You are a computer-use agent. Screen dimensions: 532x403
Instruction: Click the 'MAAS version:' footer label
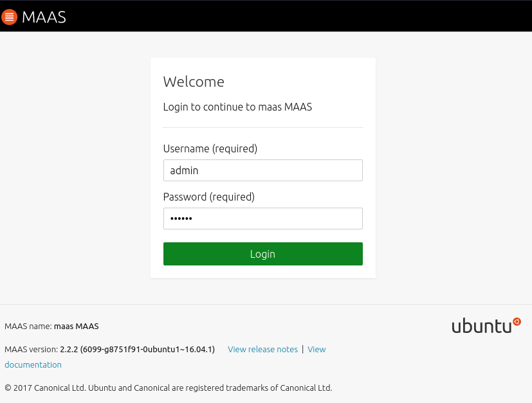click(x=31, y=349)
